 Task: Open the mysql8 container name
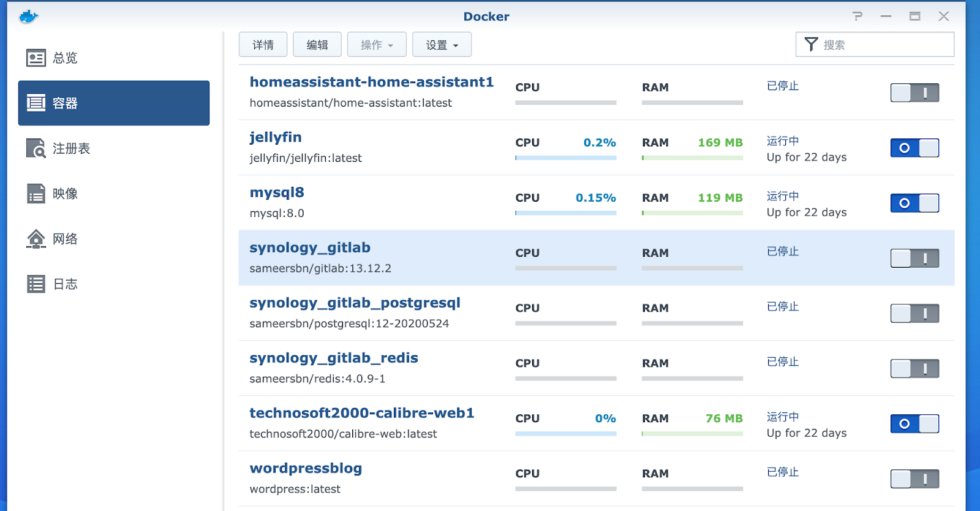277,192
